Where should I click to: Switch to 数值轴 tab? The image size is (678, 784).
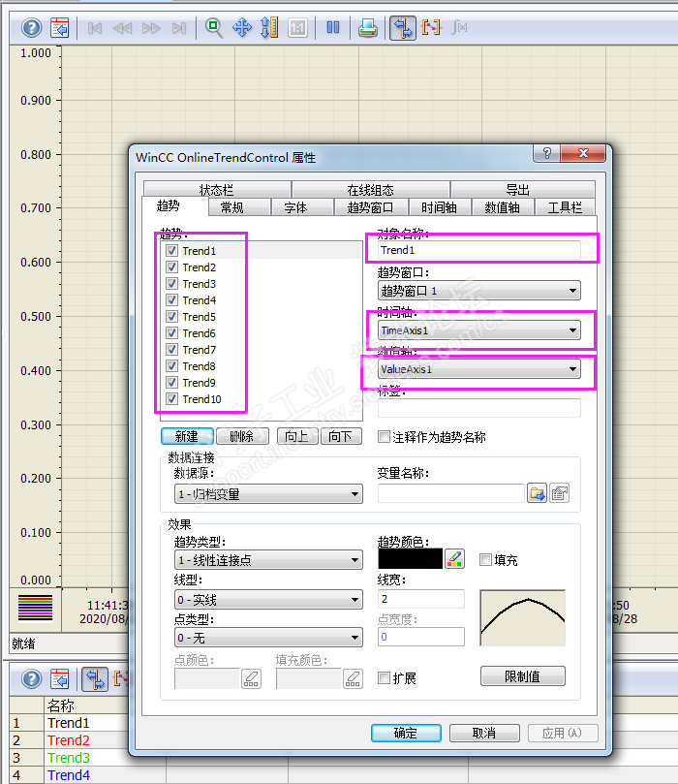502,207
